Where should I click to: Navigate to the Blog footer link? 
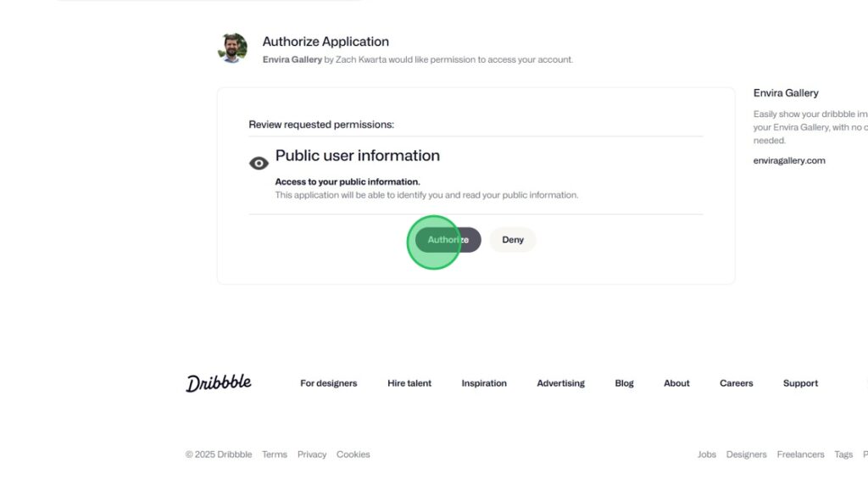(x=624, y=383)
